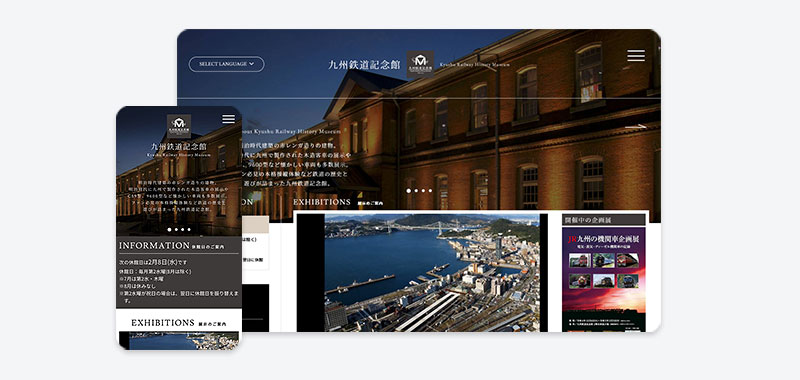Click mobile title text 九州鉄道記念館
This screenshot has width=800, height=380.
click(x=179, y=147)
